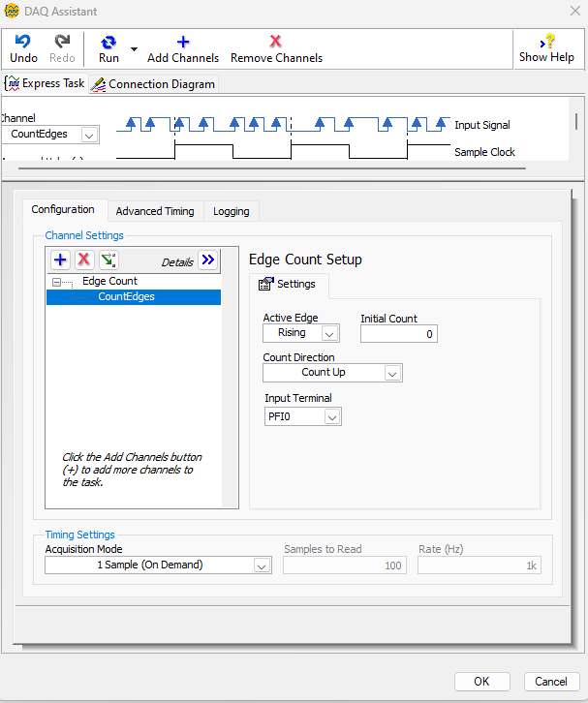Screen dimensions: 588x703
Task: Add a channel with blue plus button
Action: pos(60,260)
